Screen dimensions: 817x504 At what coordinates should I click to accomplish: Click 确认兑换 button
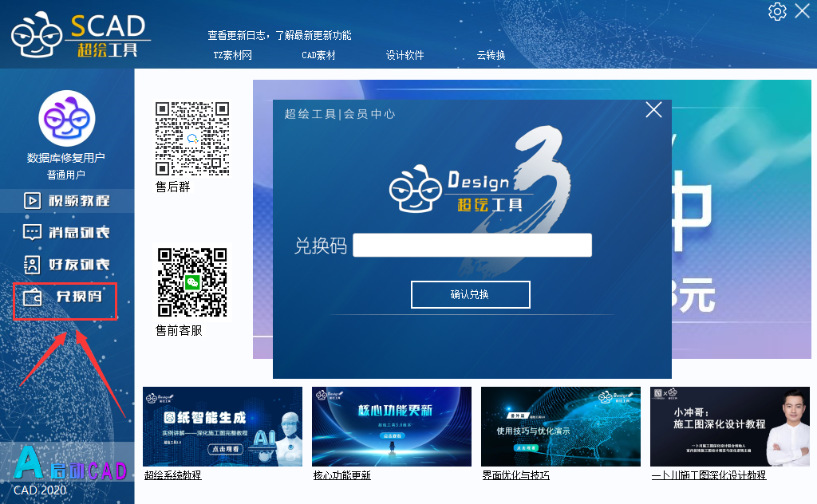click(x=470, y=295)
